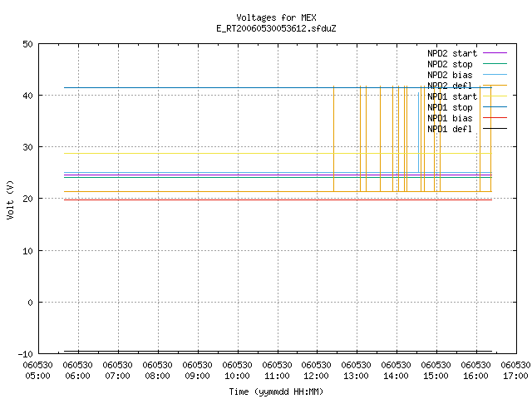This screenshot has height=399, width=532.
Task: Click the x-axis tick '060530 12:00'
Action: 316,371
